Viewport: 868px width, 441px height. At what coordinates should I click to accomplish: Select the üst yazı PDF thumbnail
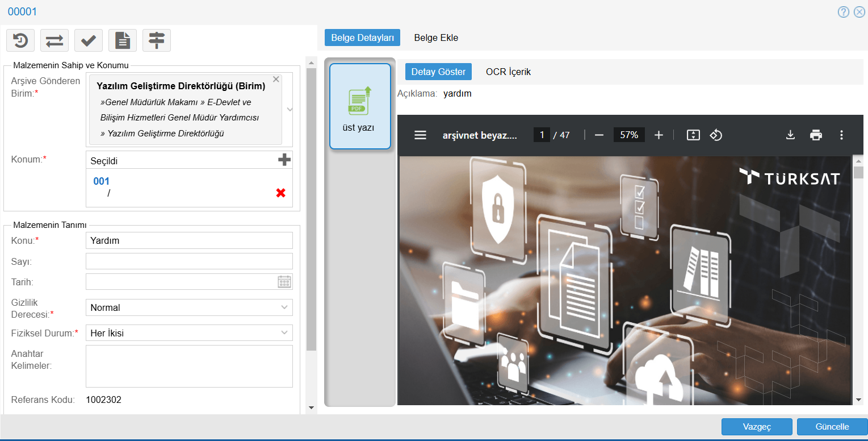click(360, 106)
